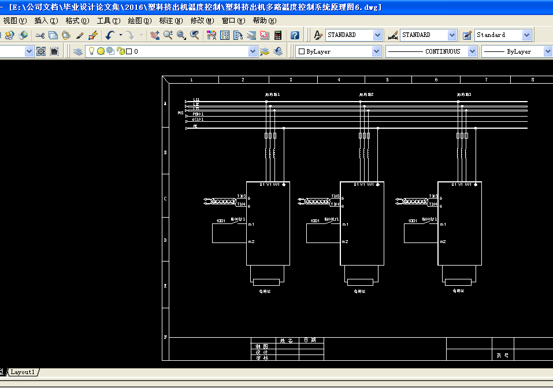Open the Properties palette icon

(x=211, y=35)
